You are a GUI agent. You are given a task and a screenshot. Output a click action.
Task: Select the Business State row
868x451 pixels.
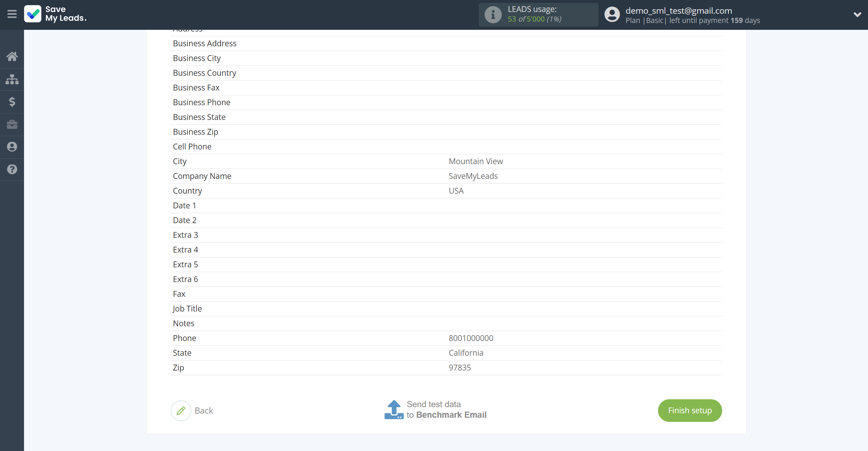click(x=446, y=117)
